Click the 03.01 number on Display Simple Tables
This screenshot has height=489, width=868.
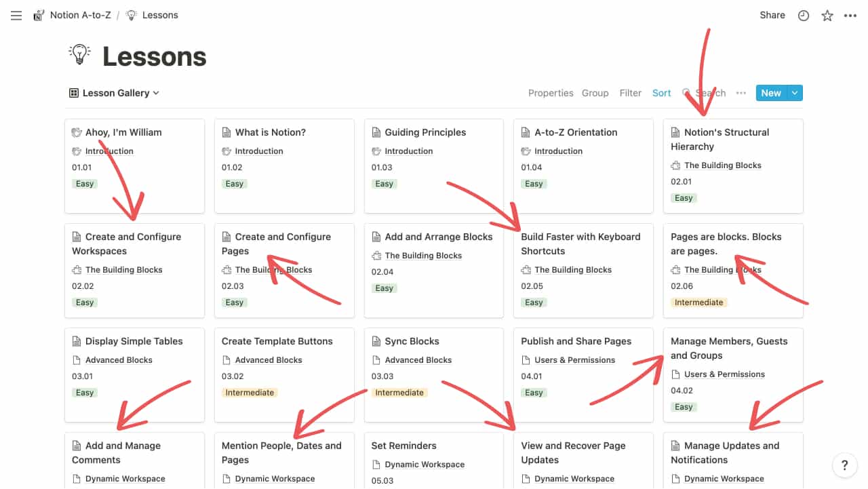point(82,376)
